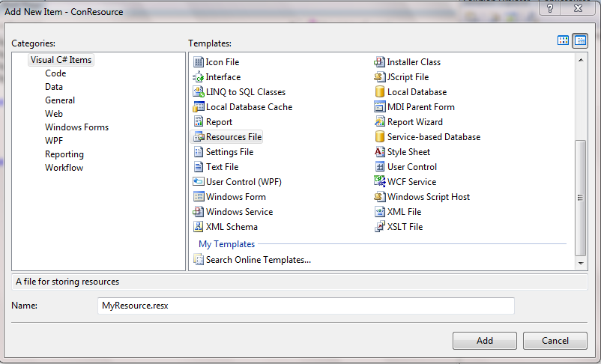The image size is (601, 364).
Task: Select the MDI Parent Form icon
Action: pos(379,107)
